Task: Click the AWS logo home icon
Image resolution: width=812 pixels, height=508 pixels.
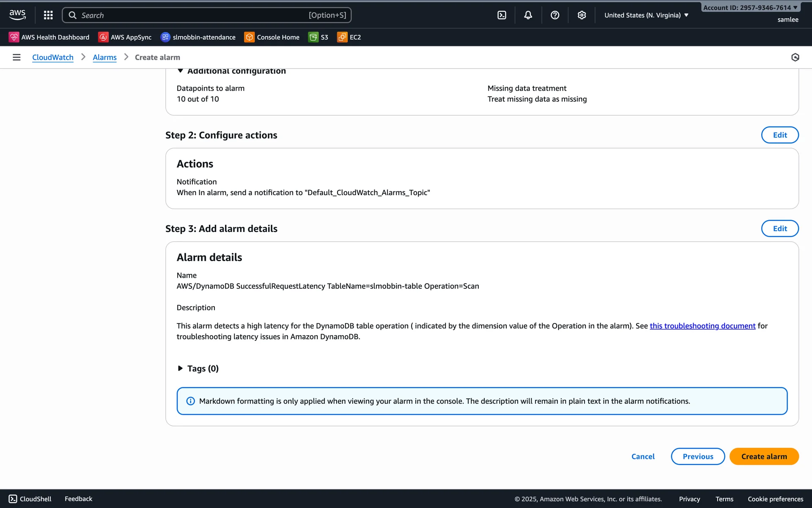Action: (x=17, y=15)
